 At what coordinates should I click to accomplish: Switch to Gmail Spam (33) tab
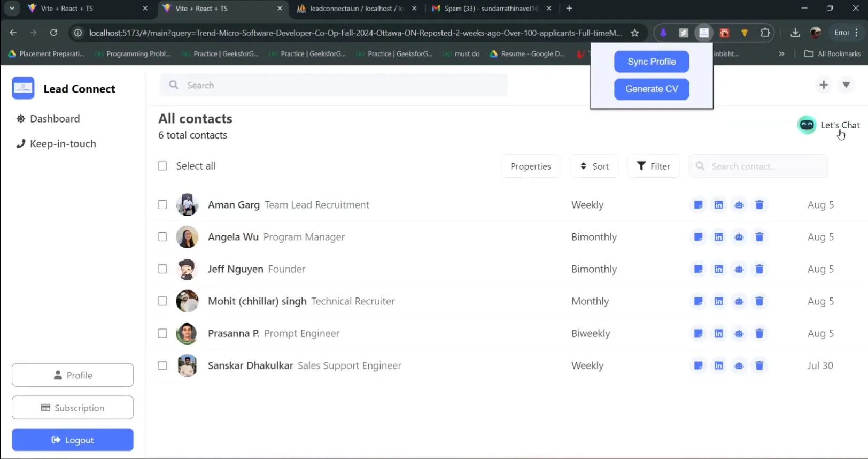point(492,9)
